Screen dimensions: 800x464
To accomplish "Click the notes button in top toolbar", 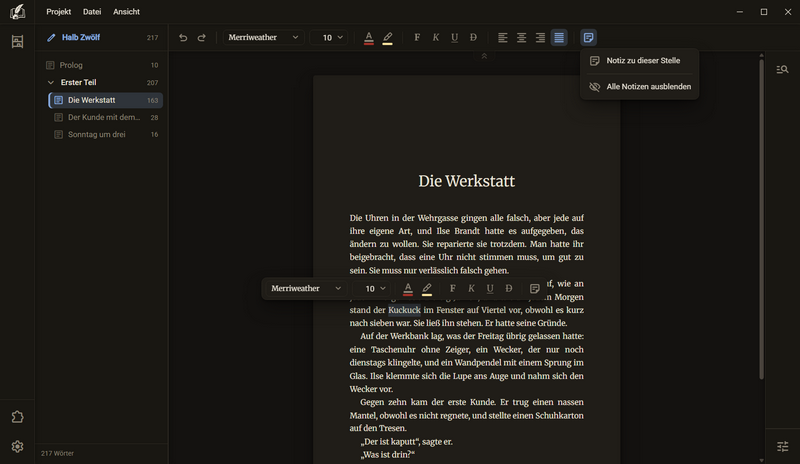I will [588, 37].
